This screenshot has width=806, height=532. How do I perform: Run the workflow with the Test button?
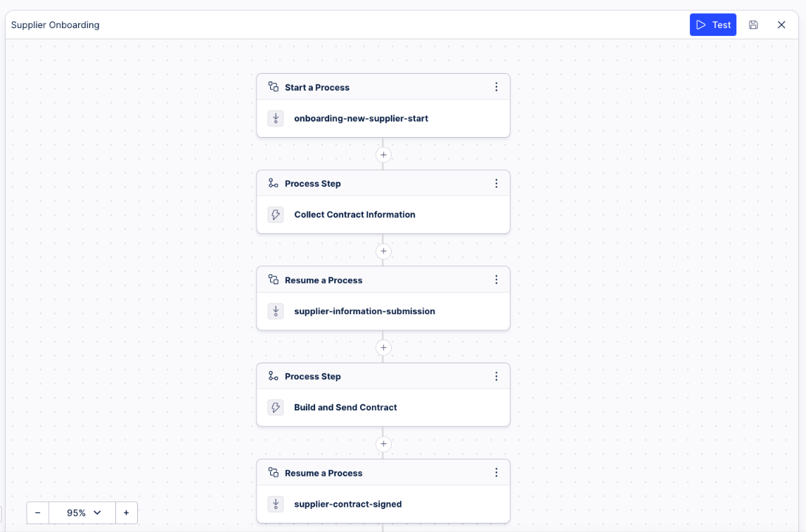tap(712, 25)
